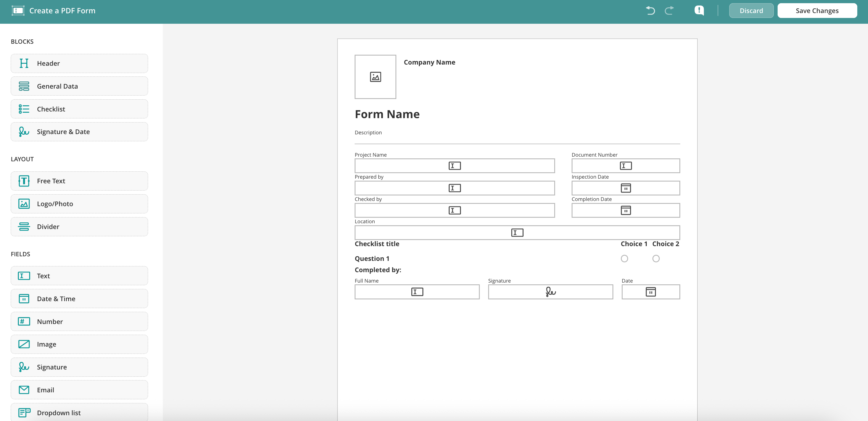This screenshot has height=421, width=868.
Task: Click the Signature field on form
Action: click(x=550, y=292)
